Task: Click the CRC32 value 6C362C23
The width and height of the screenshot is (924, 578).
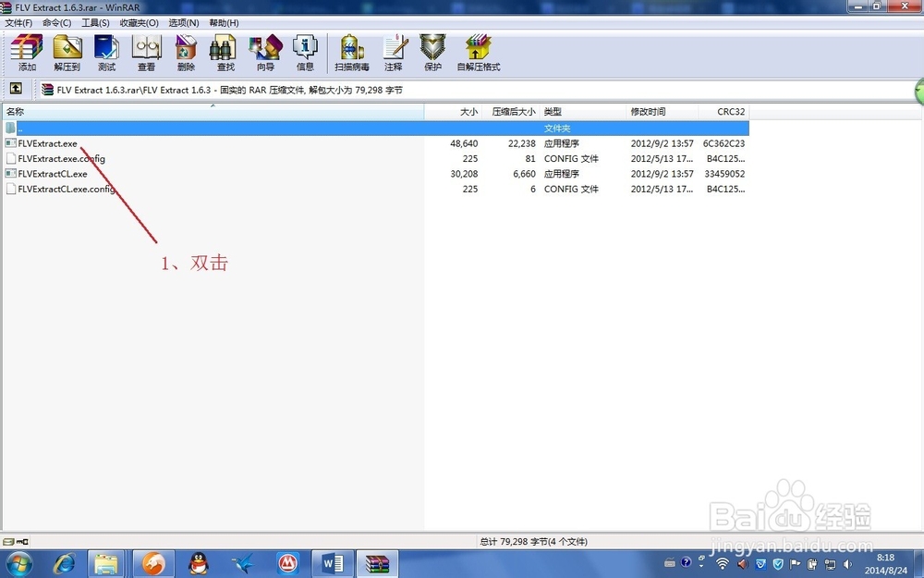Action: click(723, 143)
